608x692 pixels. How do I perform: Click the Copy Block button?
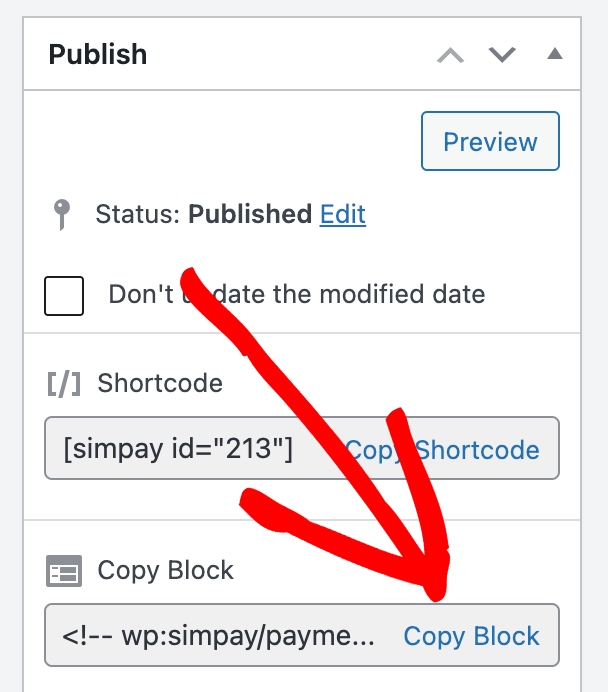[x=471, y=636]
